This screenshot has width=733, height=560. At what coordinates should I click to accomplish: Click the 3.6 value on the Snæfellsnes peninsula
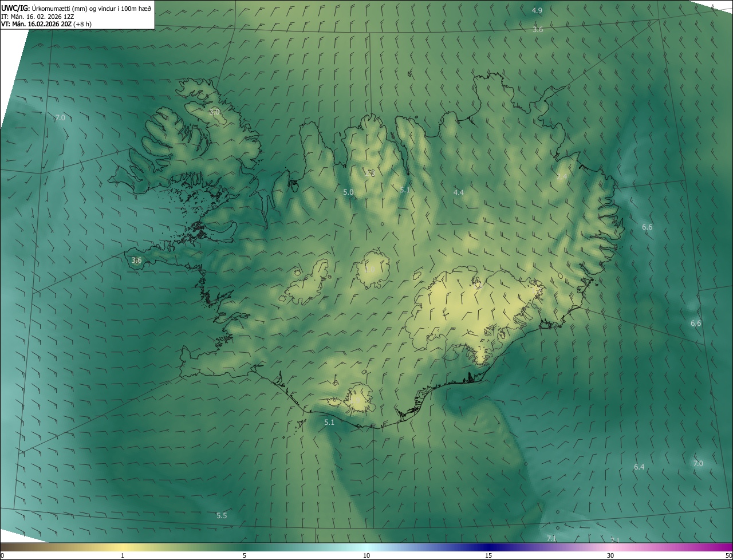pyautogui.click(x=136, y=261)
